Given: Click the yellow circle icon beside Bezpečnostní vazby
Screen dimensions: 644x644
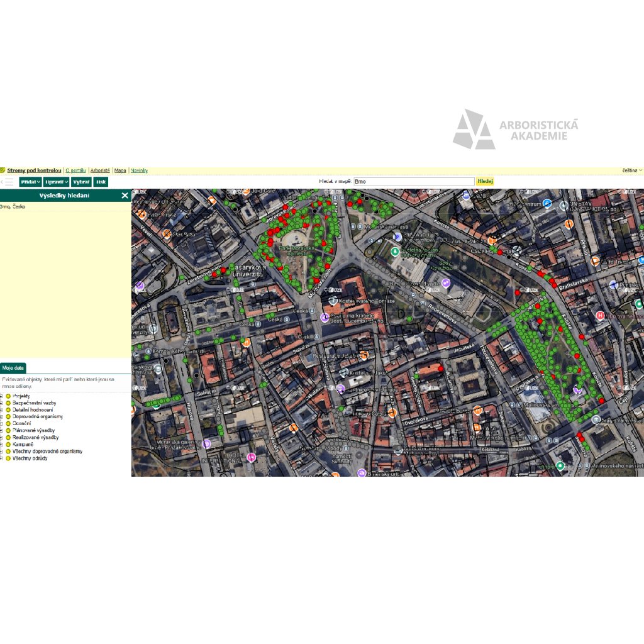Looking at the screenshot, I should (8, 403).
